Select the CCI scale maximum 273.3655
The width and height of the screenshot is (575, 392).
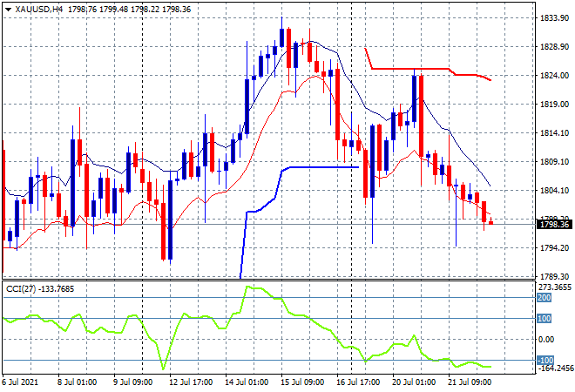[555, 287]
